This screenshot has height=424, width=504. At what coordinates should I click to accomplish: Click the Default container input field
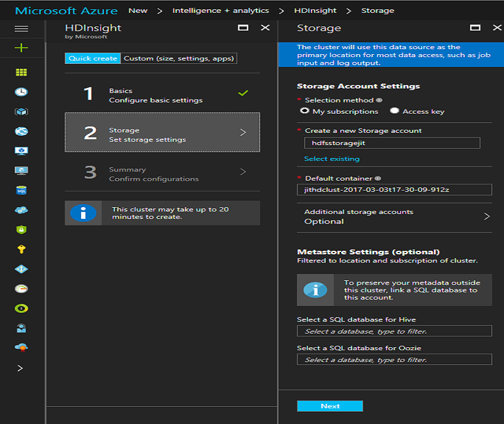click(x=394, y=190)
